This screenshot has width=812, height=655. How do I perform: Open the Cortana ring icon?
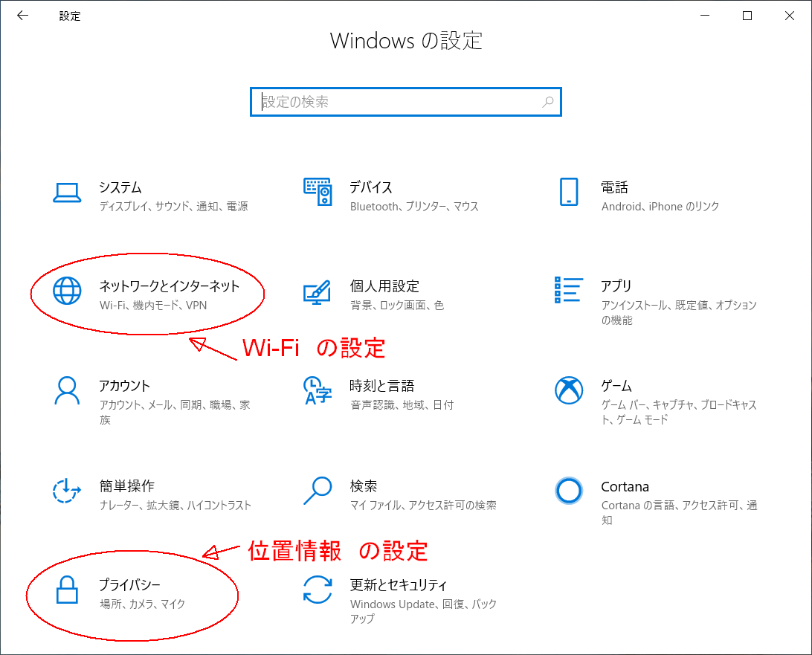569,491
